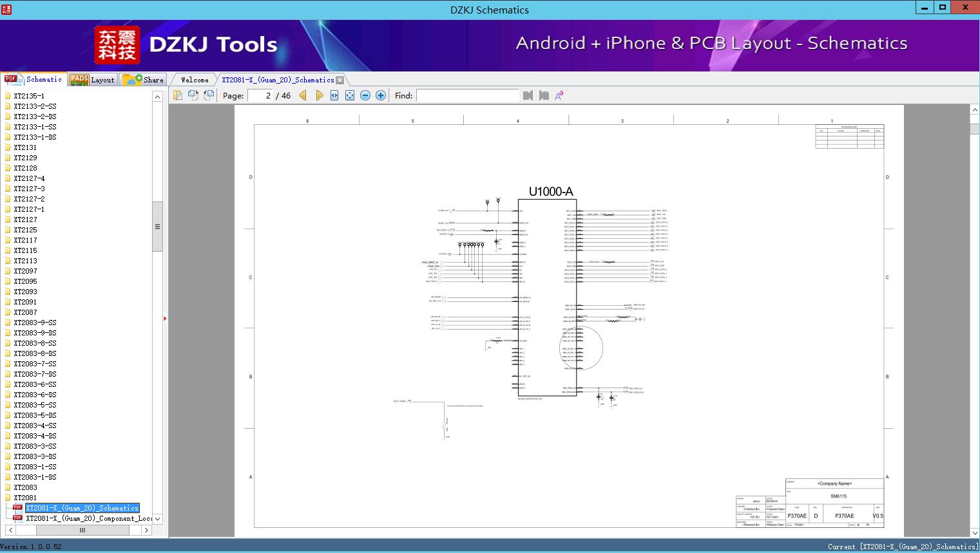980x553 pixels.
Task: Open the XT2129 folder
Action: click(25, 158)
